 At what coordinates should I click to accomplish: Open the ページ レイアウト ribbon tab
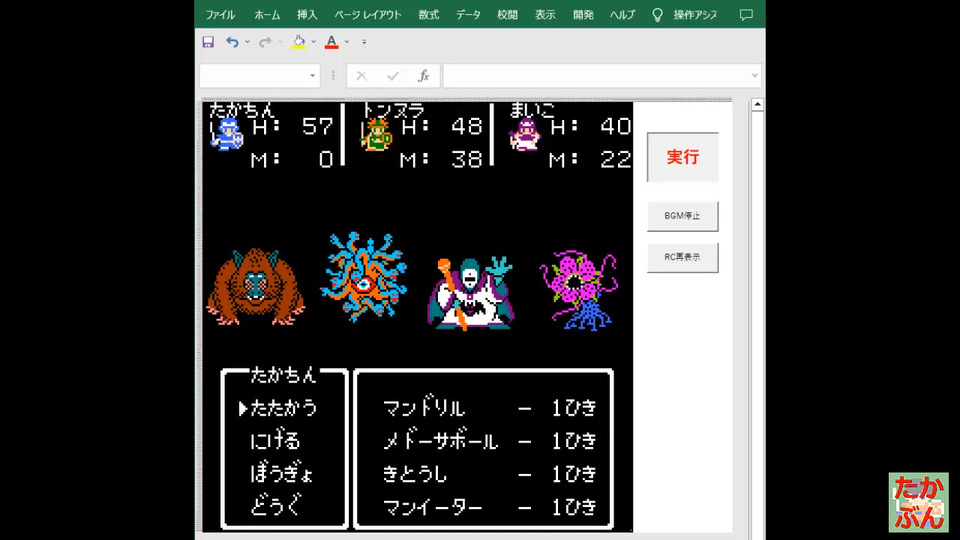pyautogui.click(x=367, y=15)
